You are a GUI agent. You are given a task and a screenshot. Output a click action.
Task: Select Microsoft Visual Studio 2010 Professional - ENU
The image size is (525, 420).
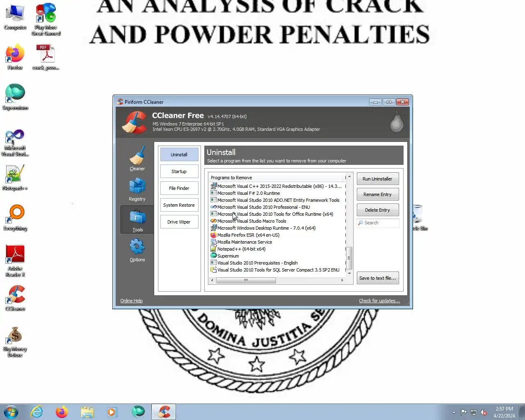pyautogui.click(x=277, y=207)
